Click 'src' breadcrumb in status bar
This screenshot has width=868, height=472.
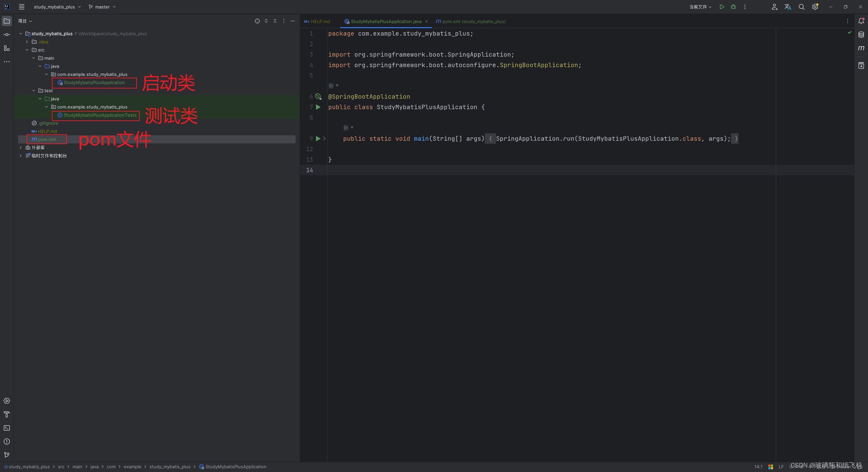click(x=61, y=467)
